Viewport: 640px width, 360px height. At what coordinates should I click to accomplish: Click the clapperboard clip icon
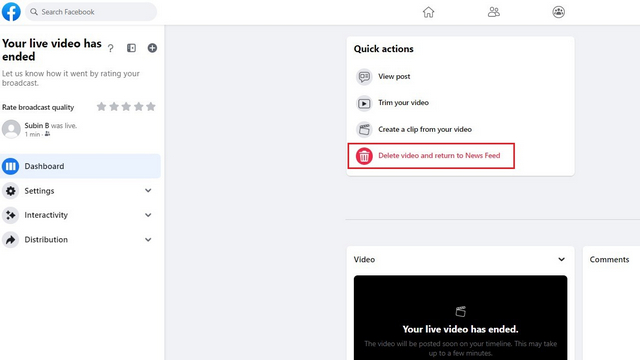coord(364,129)
